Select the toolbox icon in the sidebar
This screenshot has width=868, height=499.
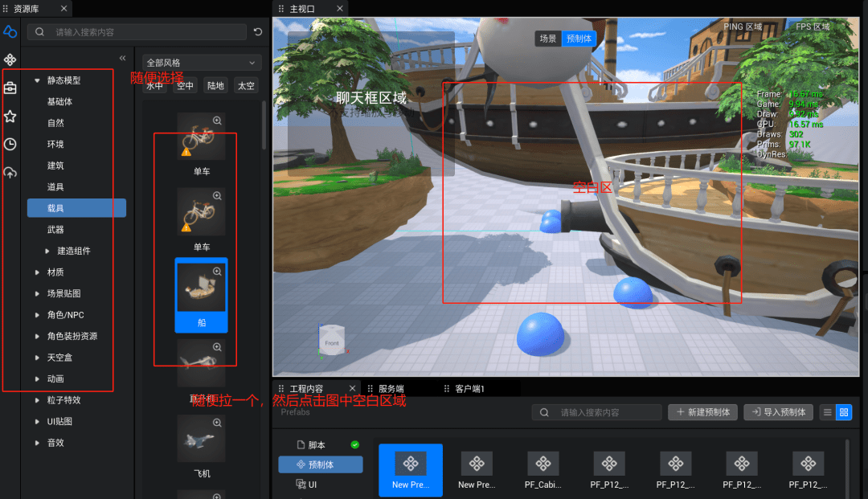pyautogui.click(x=10, y=88)
